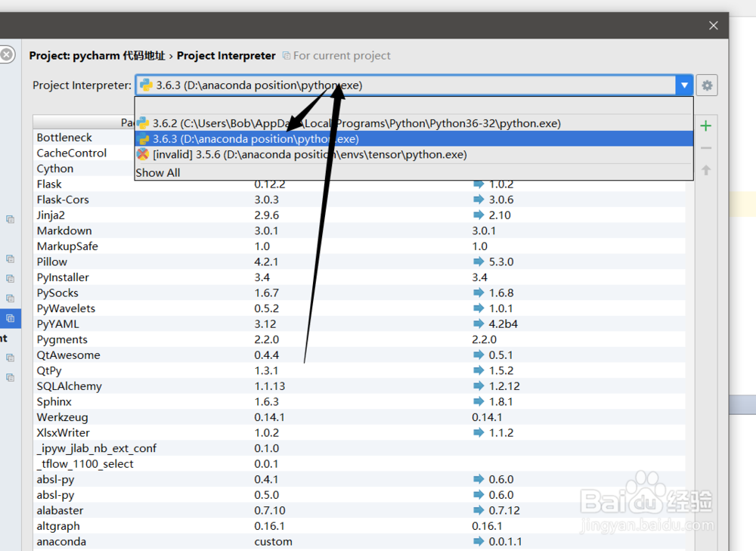Select the _ipyw_jlab_nb_ext_conf package row
The width and height of the screenshot is (756, 551).
tap(359, 448)
